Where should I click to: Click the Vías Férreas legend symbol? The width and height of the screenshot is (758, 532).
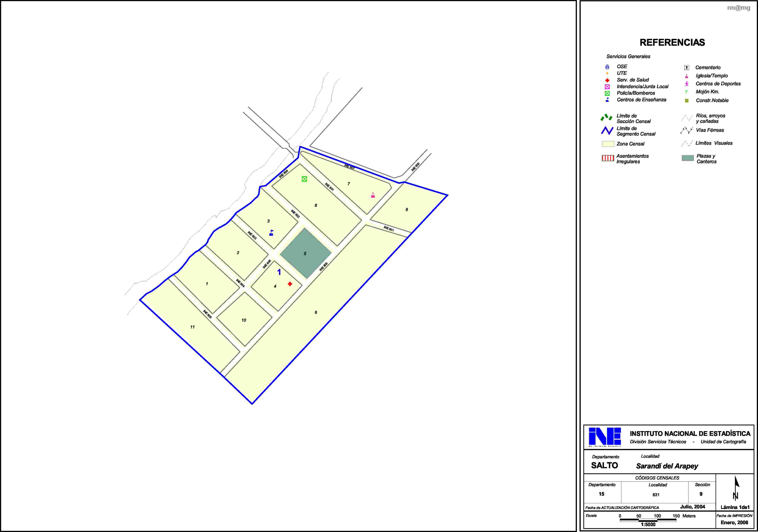(687, 130)
